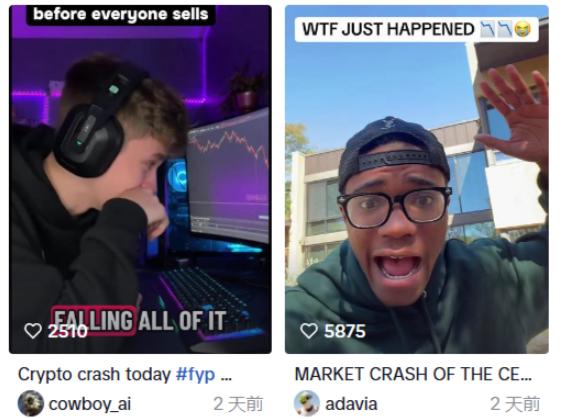This screenshot has height=419, width=568.
Task: Expand truncated caption ellipsis after #fyp
Action: click(x=226, y=377)
